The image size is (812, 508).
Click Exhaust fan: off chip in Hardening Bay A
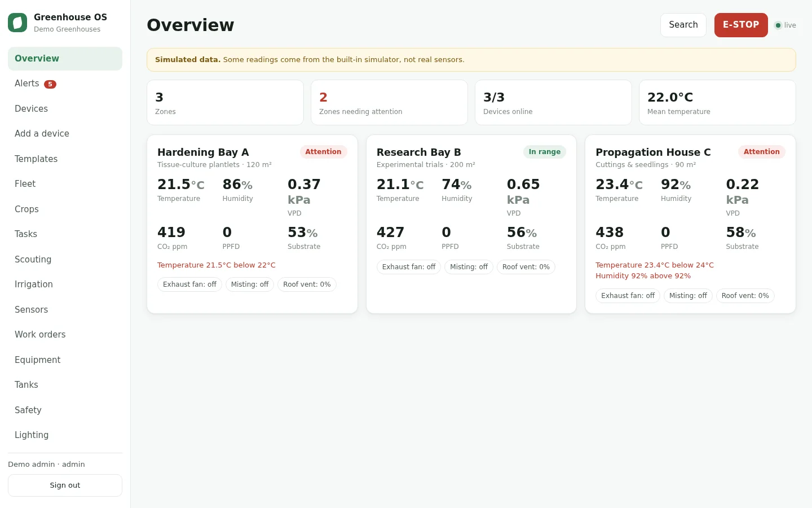[x=189, y=284]
